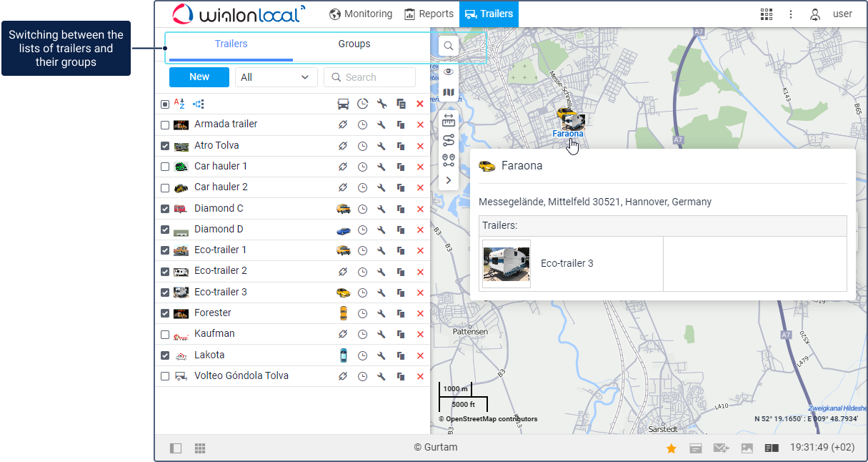Toggle the select-all checkbox in list header
868x462 pixels.
pyautogui.click(x=165, y=104)
